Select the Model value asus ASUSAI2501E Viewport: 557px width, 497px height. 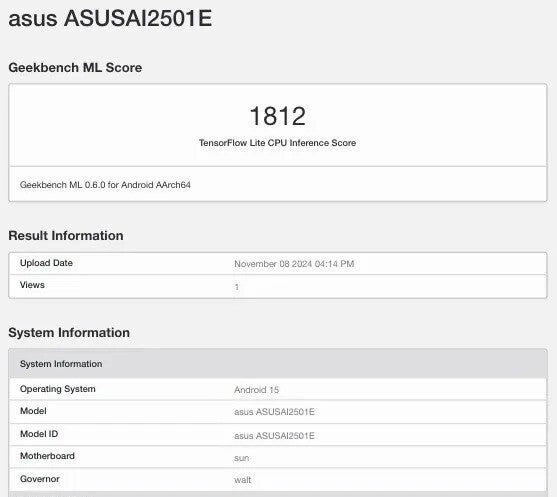pyautogui.click(x=274, y=412)
